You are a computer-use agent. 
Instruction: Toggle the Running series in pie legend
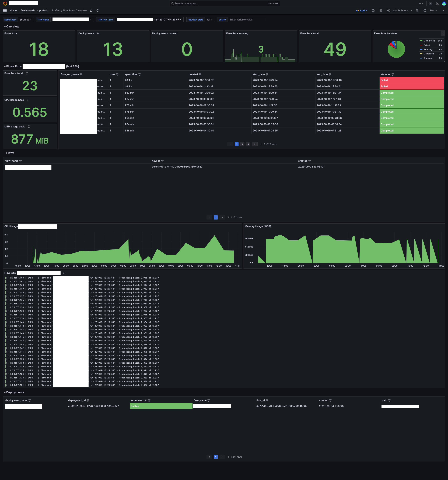click(428, 50)
